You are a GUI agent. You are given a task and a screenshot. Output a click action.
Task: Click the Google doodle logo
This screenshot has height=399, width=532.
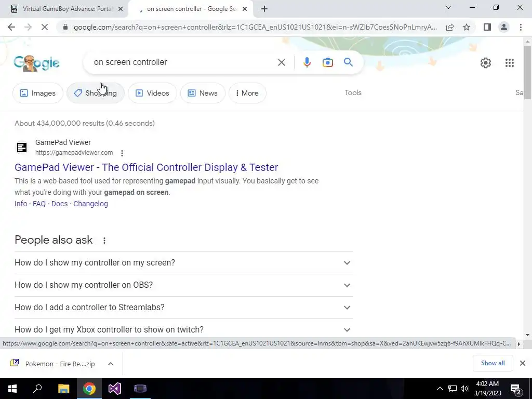[36, 63]
